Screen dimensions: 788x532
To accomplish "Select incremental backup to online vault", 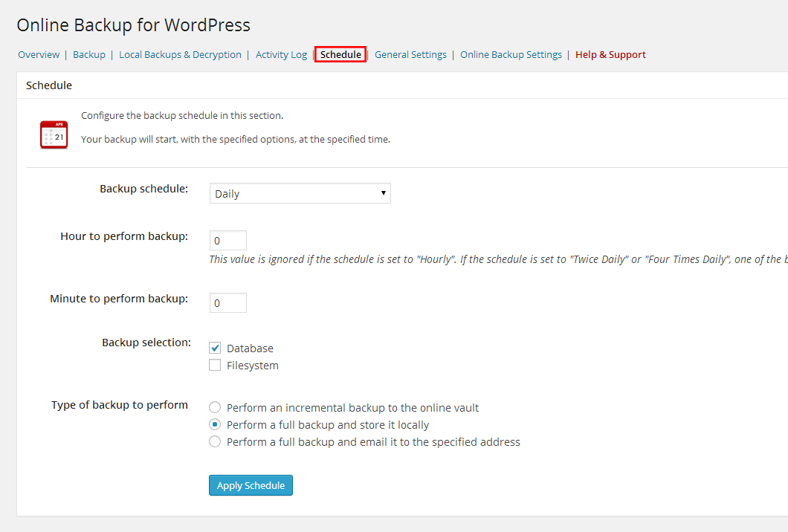I will [x=215, y=407].
